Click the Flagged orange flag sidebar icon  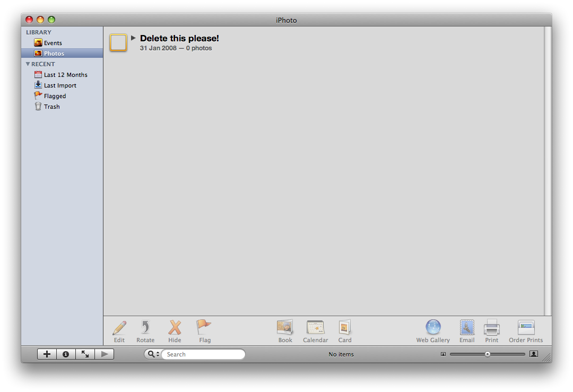[38, 95]
